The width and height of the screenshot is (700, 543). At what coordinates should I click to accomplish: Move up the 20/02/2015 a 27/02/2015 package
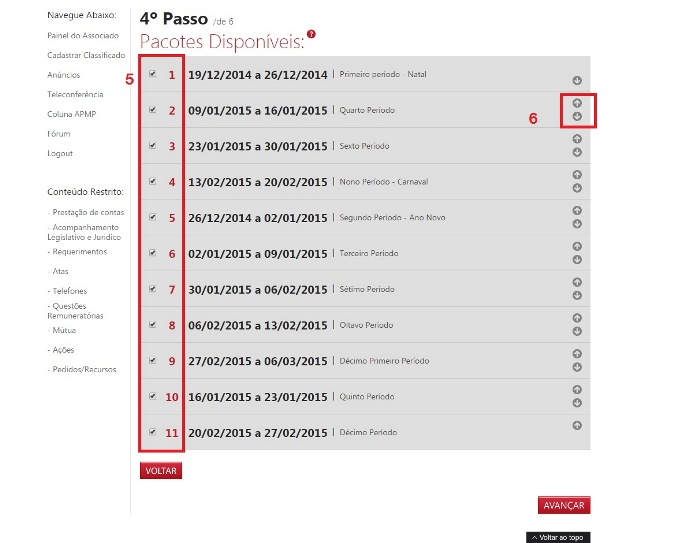(577, 426)
